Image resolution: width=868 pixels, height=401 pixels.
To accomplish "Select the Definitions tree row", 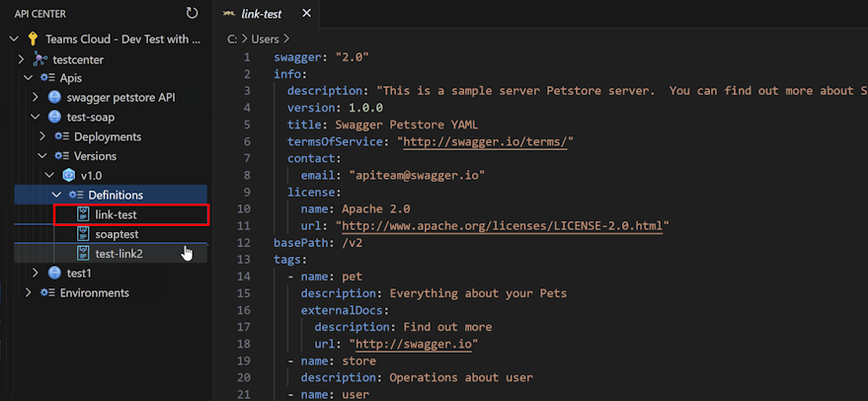I will (111, 195).
